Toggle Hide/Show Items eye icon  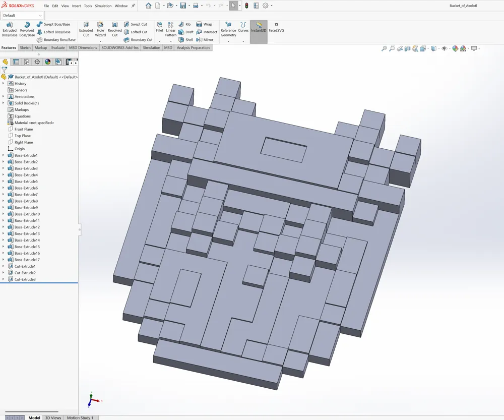click(444, 49)
